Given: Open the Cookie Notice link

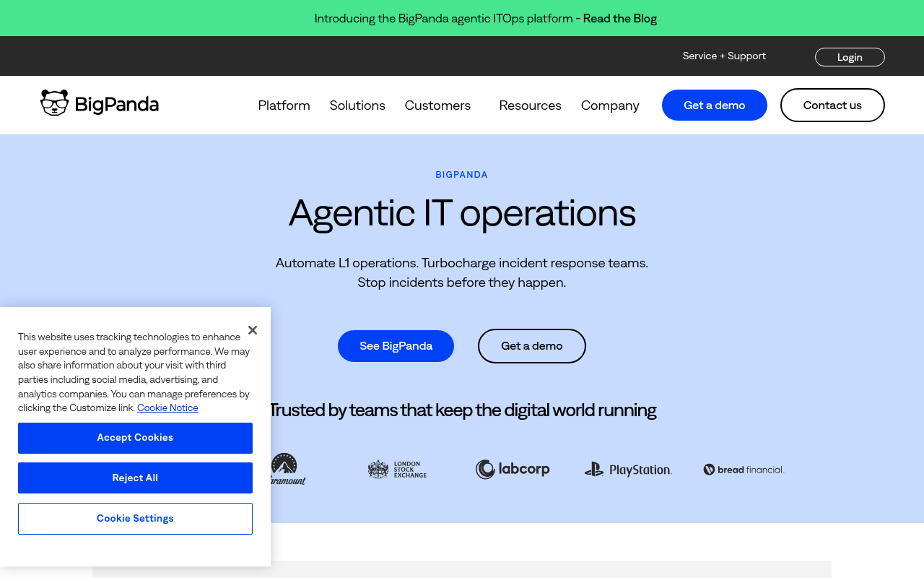Looking at the screenshot, I should pyautogui.click(x=167, y=407).
